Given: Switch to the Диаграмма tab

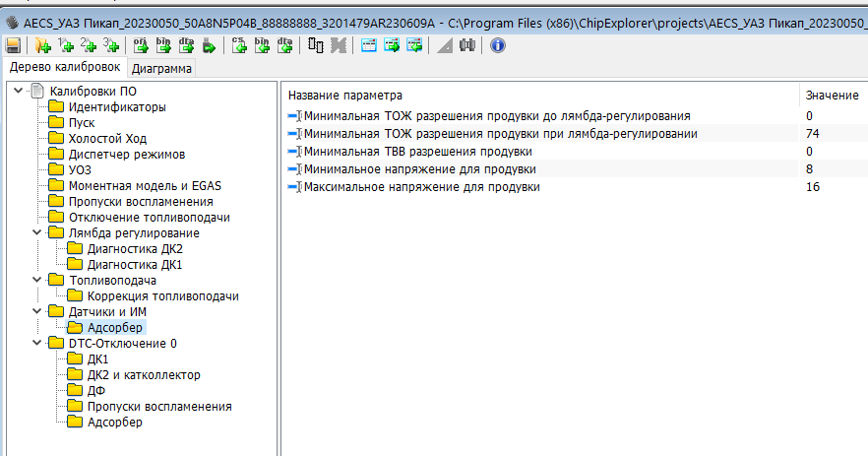Looking at the screenshot, I should pyautogui.click(x=162, y=68).
